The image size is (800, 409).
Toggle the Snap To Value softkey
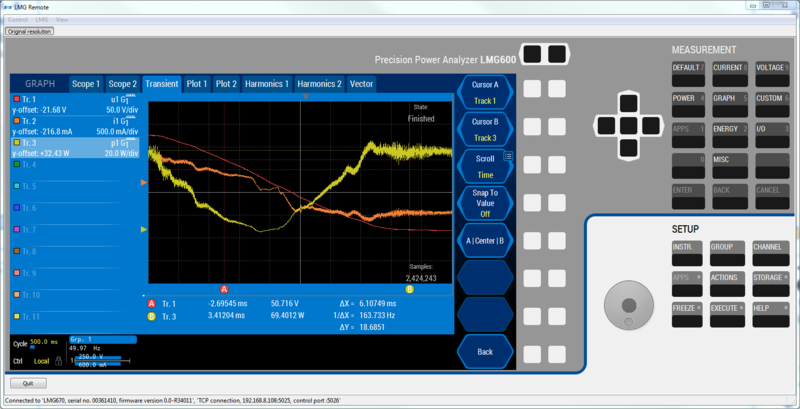485,203
